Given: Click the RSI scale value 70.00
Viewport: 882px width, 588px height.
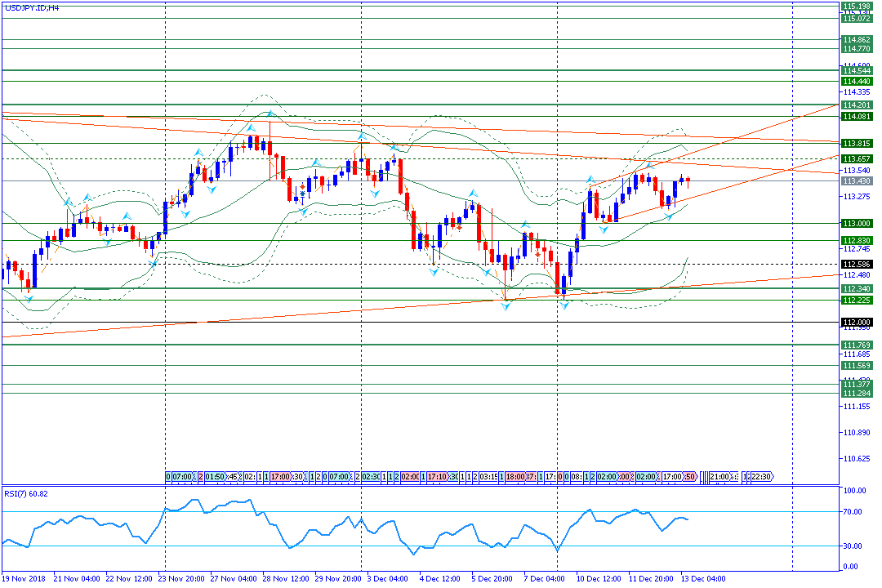Looking at the screenshot, I should point(853,512).
